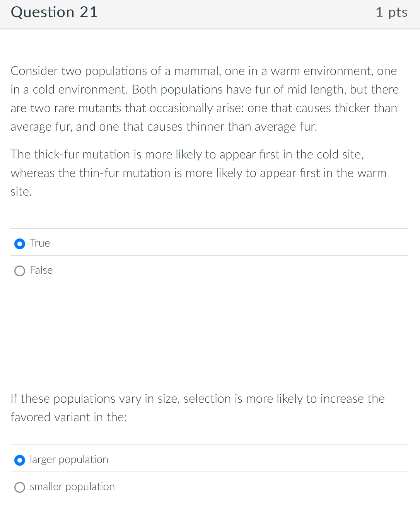Click the Question 21 header

pos(54,12)
